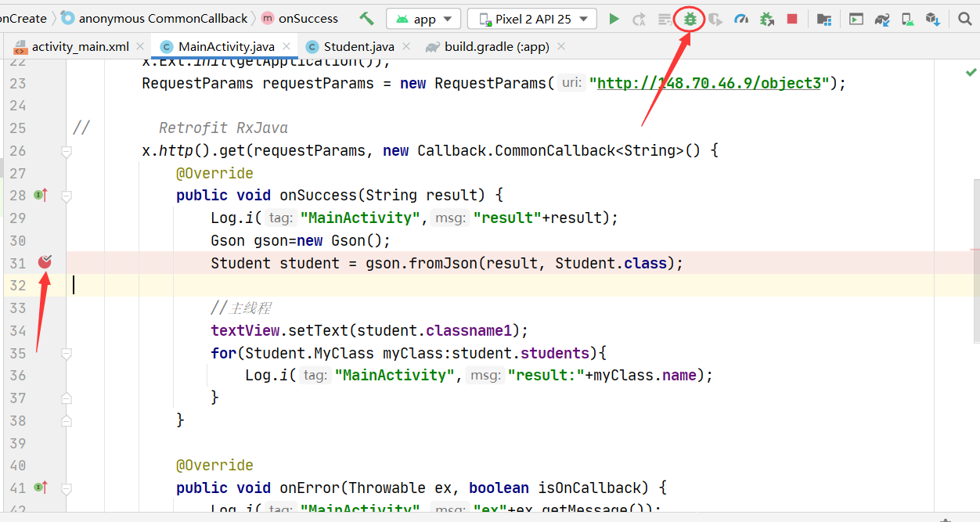Collapse code block at line 26
980x522 pixels.
[67, 151]
